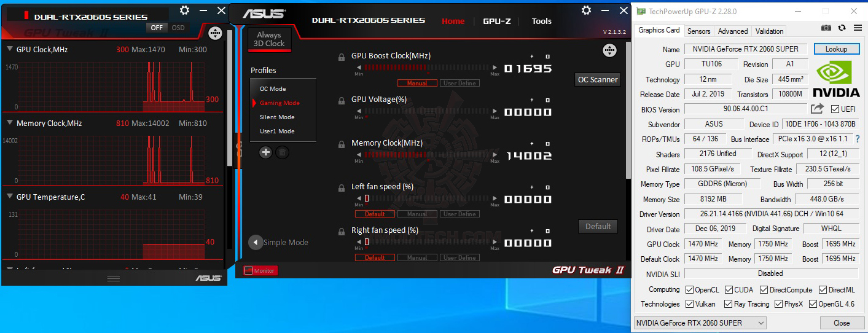Toggle the CUDA checkbox
The width and height of the screenshot is (868, 333).
(729, 289)
